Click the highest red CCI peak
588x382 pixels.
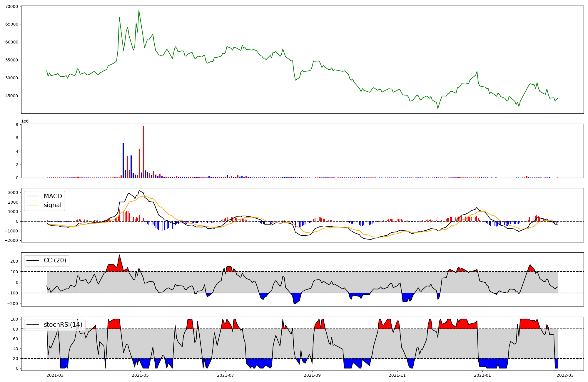pos(119,255)
